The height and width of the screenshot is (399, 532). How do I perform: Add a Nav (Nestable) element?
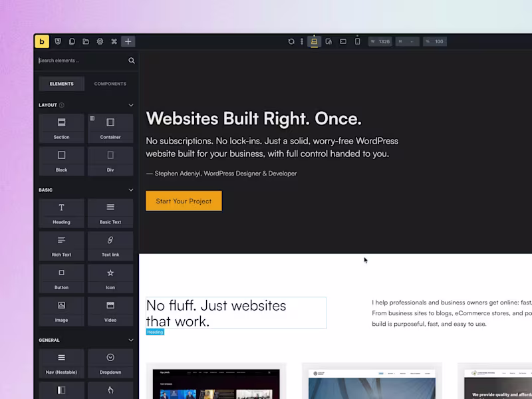point(61,363)
